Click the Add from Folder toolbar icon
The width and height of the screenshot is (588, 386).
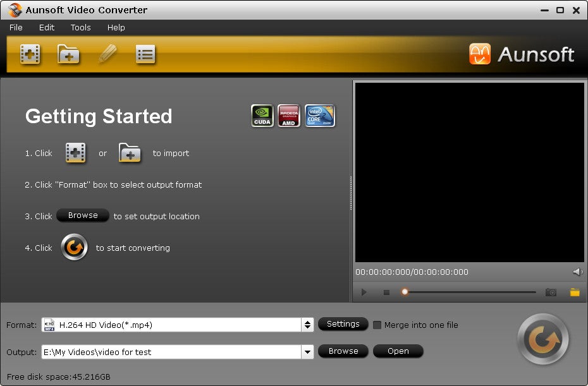click(68, 54)
